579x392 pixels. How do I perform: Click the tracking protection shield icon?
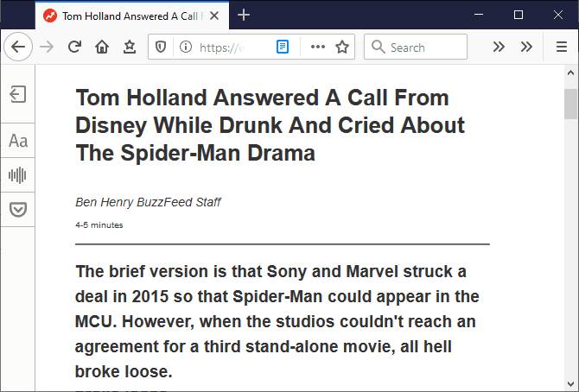pyautogui.click(x=159, y=47)
